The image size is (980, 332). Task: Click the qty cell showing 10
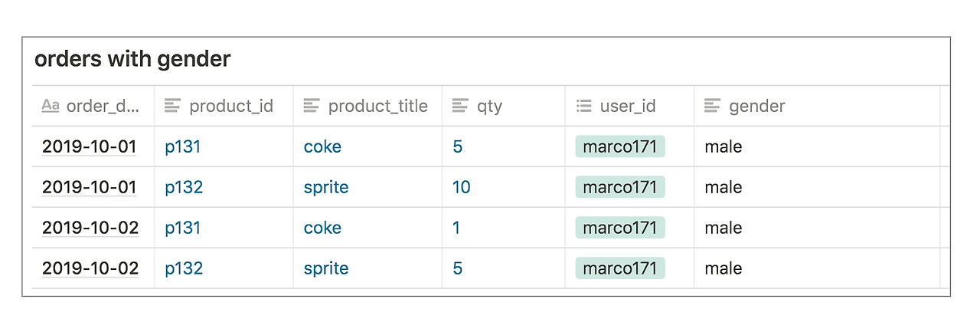[461, 187]
